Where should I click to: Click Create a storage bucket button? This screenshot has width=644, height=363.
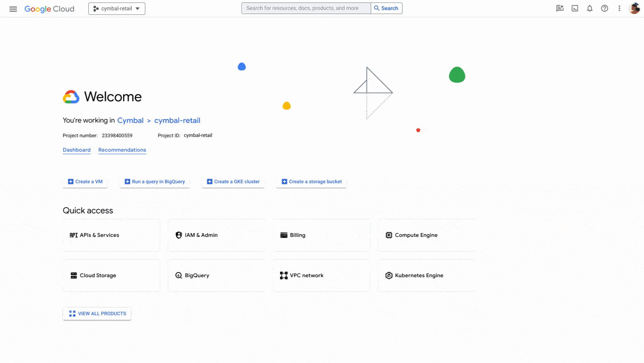point(312,181)
